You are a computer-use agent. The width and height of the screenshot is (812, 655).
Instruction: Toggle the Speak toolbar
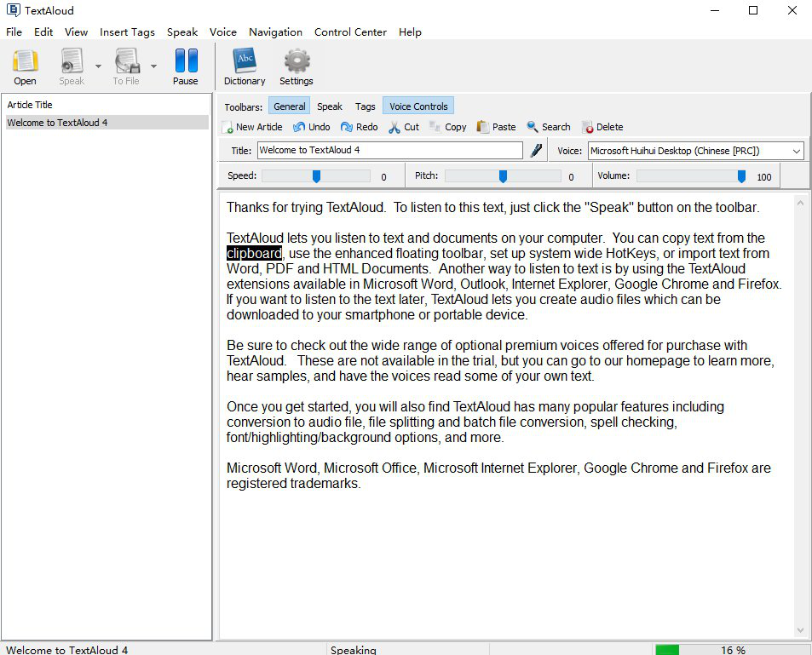coord(330,106)
